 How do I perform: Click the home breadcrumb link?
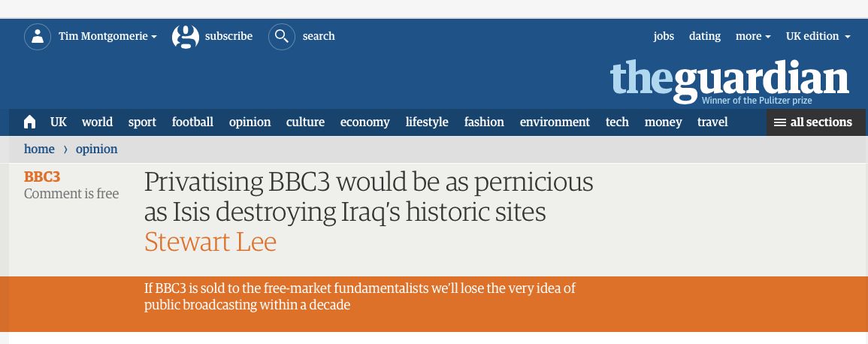[x=39, y=149]
